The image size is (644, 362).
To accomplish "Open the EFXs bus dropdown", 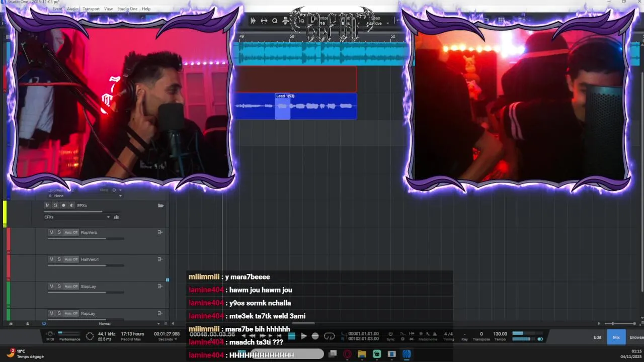I will [x=77, y=217].
